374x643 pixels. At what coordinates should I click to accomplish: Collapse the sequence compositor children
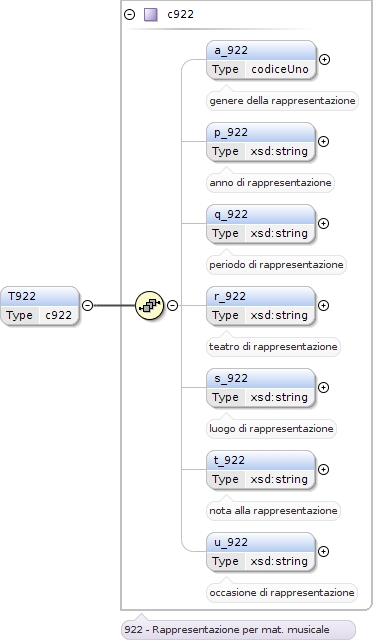coord(173,306)
